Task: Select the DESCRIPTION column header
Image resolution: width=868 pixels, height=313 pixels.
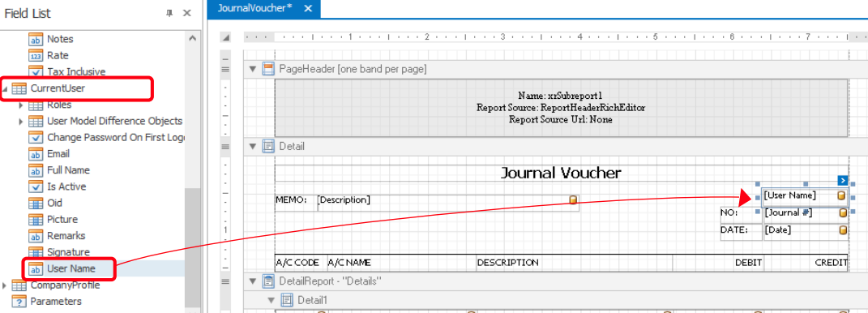Action: pos(575,263)
